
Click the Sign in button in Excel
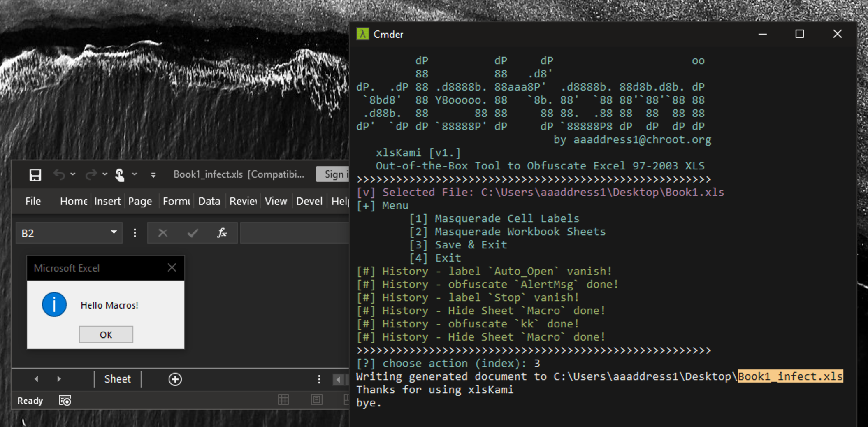[x=332, y=174]
